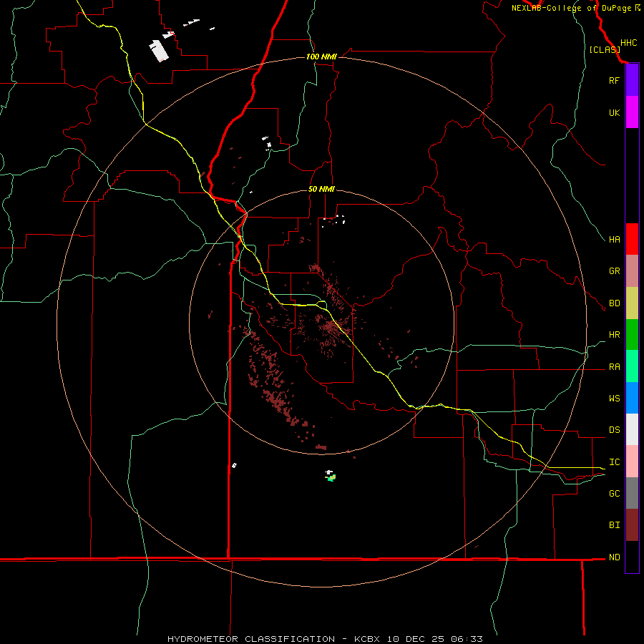Click the HA red legend swatch

click(632, 239)
